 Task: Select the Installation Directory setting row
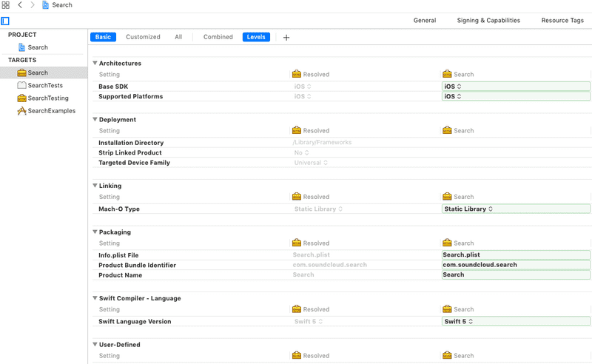coord(342,143)
